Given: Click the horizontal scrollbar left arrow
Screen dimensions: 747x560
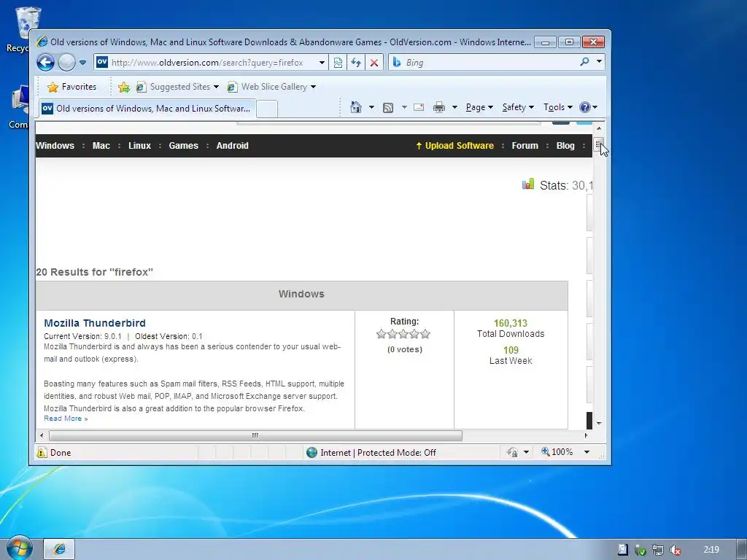Looking at the screenshot, I should pyautogui.click(x=42, y=435).
